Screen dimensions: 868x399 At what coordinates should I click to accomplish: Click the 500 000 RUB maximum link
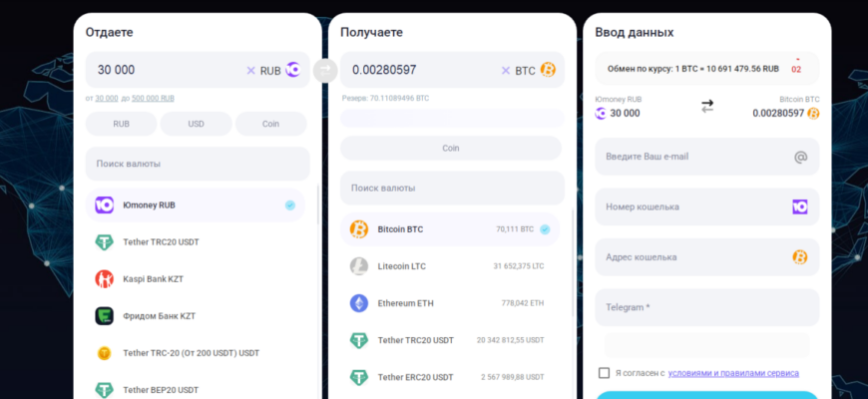[x=153, y=98]
